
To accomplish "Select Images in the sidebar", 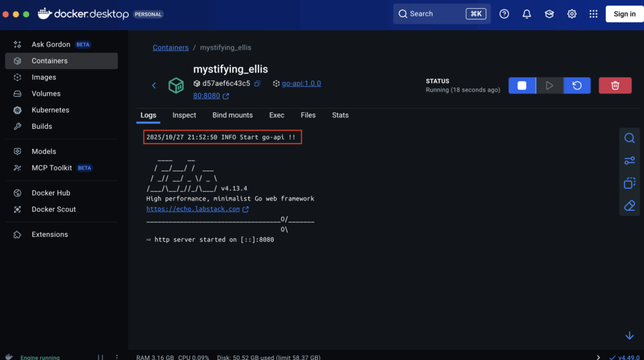I will (x=44, y=77).
